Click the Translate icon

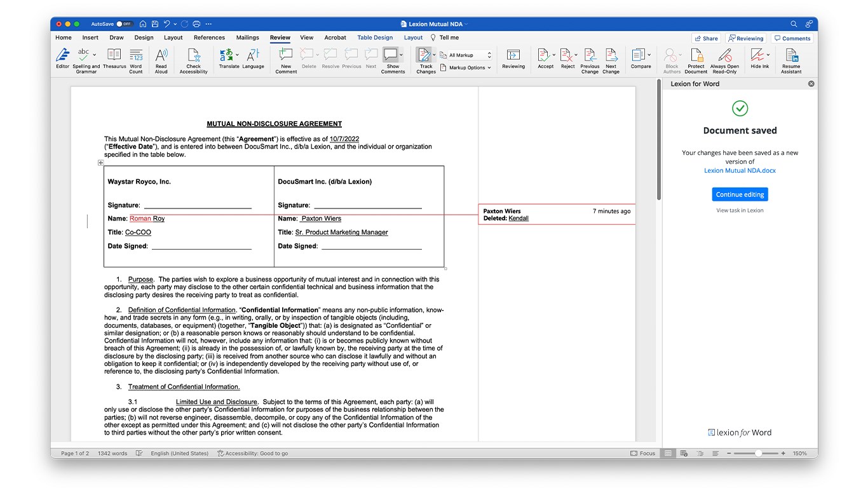pos(226,55)
